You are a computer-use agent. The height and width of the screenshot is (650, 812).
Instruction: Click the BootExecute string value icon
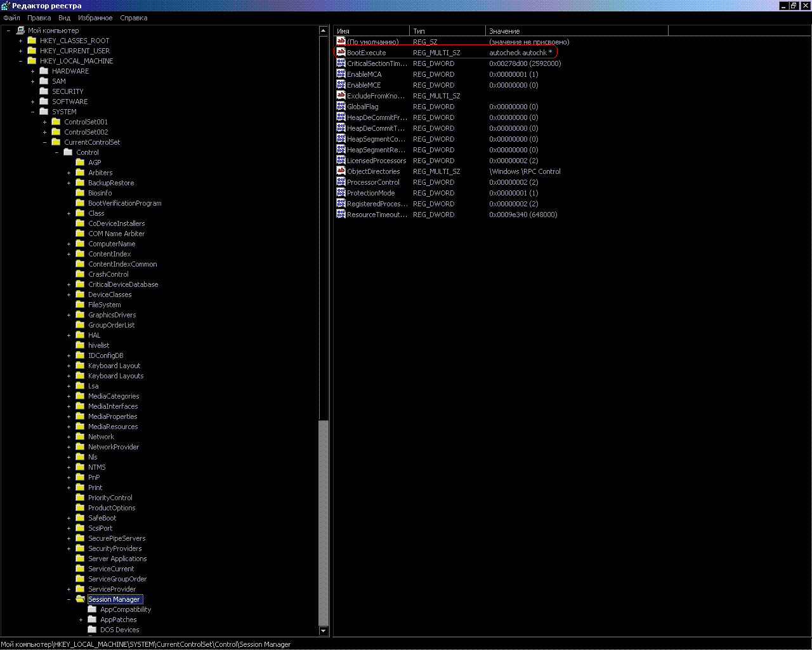pos(341,53)
